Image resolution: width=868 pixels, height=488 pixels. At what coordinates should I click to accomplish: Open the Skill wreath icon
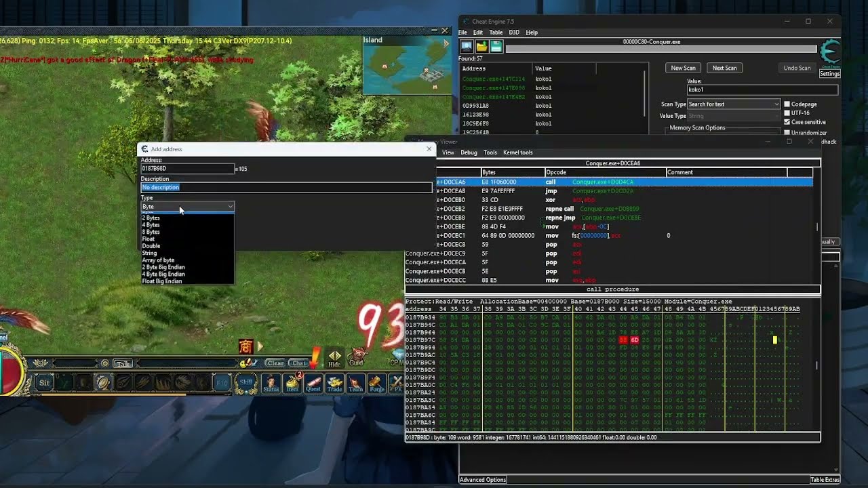point(245,383)
